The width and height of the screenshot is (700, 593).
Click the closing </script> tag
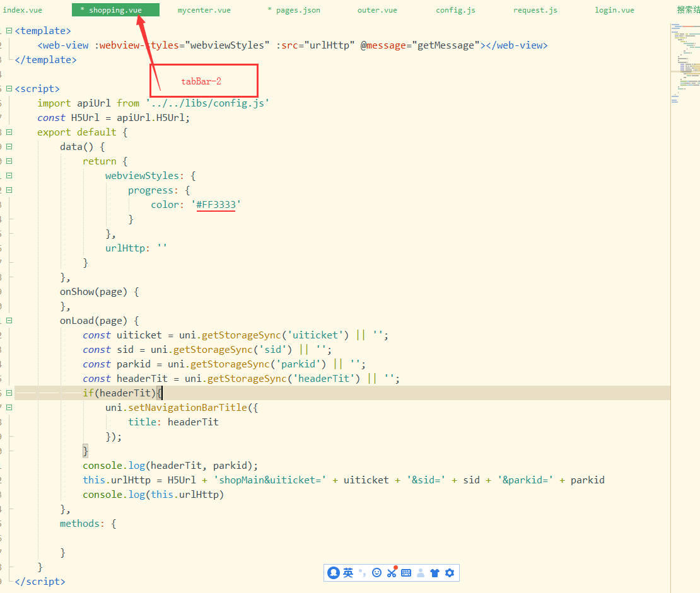[40, 582]
